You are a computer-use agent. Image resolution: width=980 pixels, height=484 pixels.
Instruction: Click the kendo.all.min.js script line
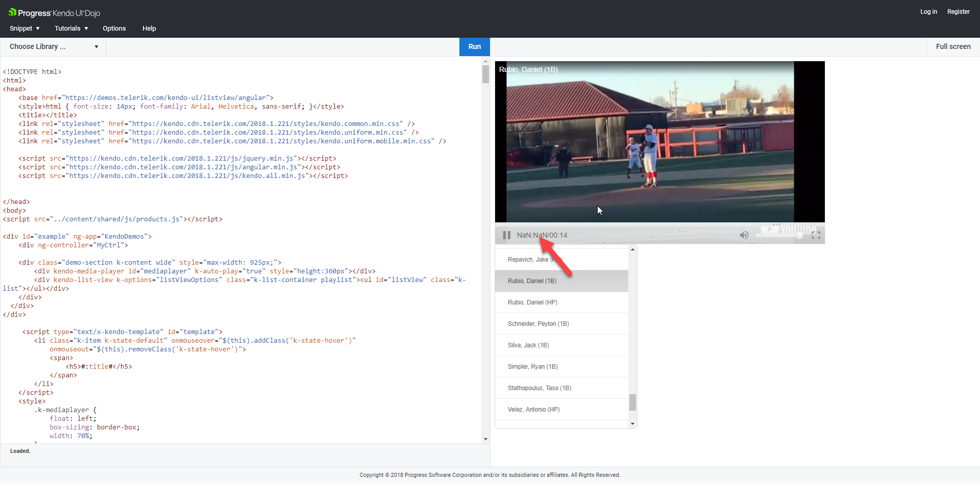pyautogui.click(x=183, y=176)
